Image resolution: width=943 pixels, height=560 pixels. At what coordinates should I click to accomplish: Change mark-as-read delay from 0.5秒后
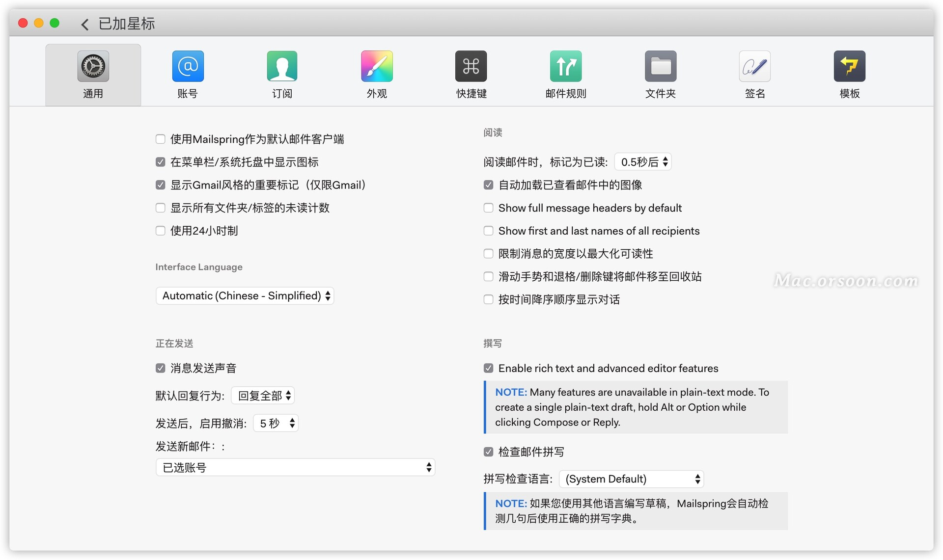(x=643, y=161)
